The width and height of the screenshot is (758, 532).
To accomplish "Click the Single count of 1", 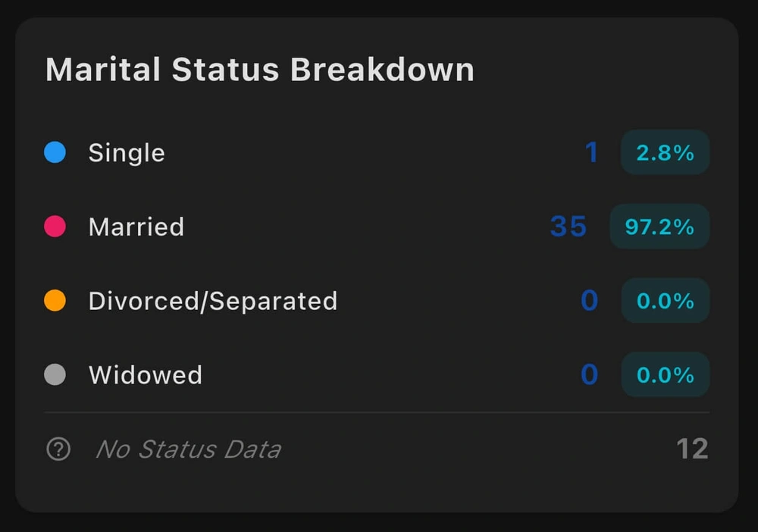I will click(x=592, y=152).
